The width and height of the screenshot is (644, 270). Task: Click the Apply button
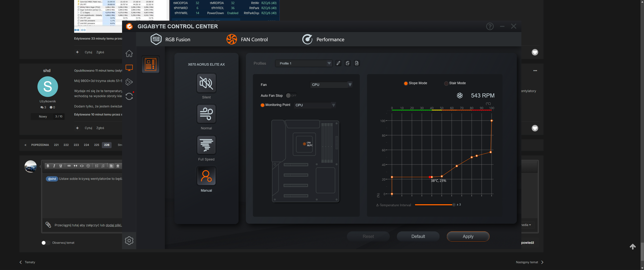tap(468, 236)
